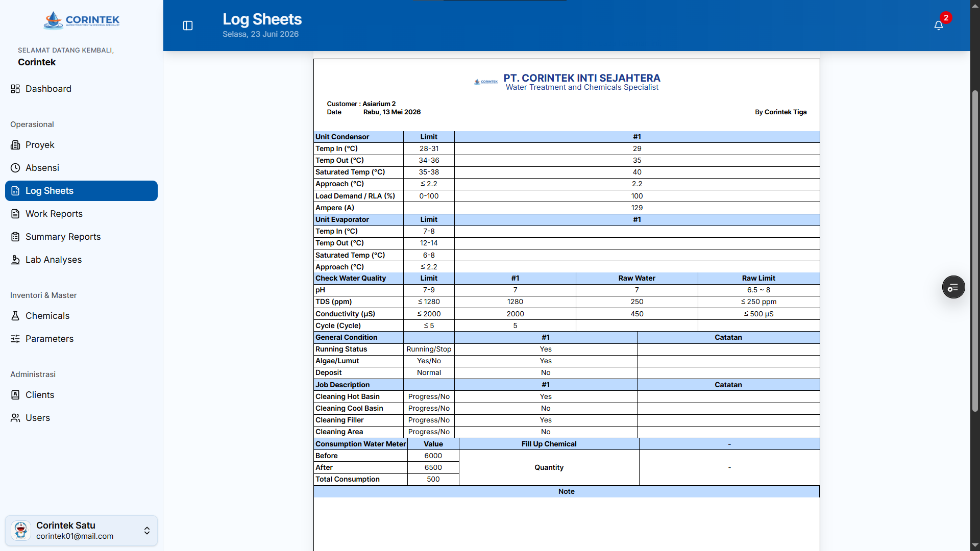Click the Corintek Satu avatar image

click(x=21, y=531)
